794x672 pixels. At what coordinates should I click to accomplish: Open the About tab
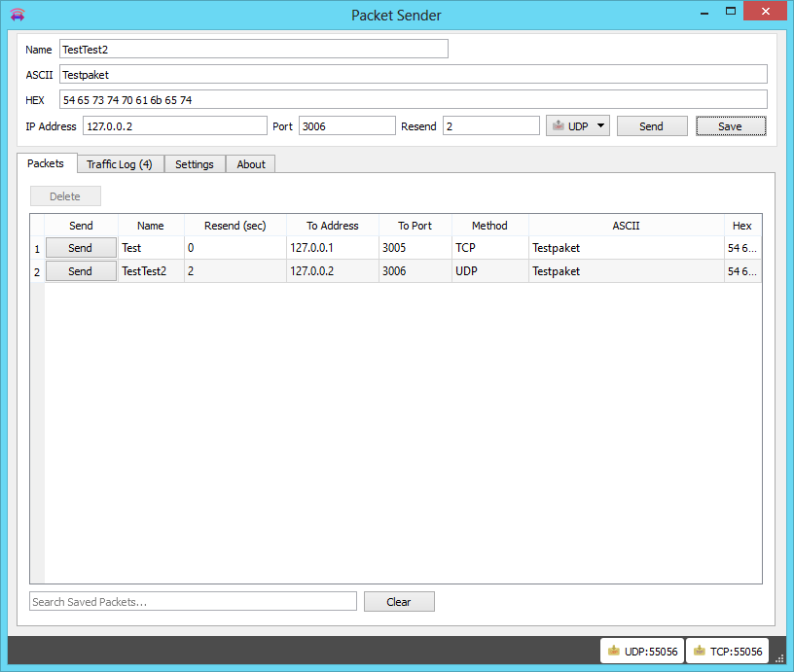[251, 164]
